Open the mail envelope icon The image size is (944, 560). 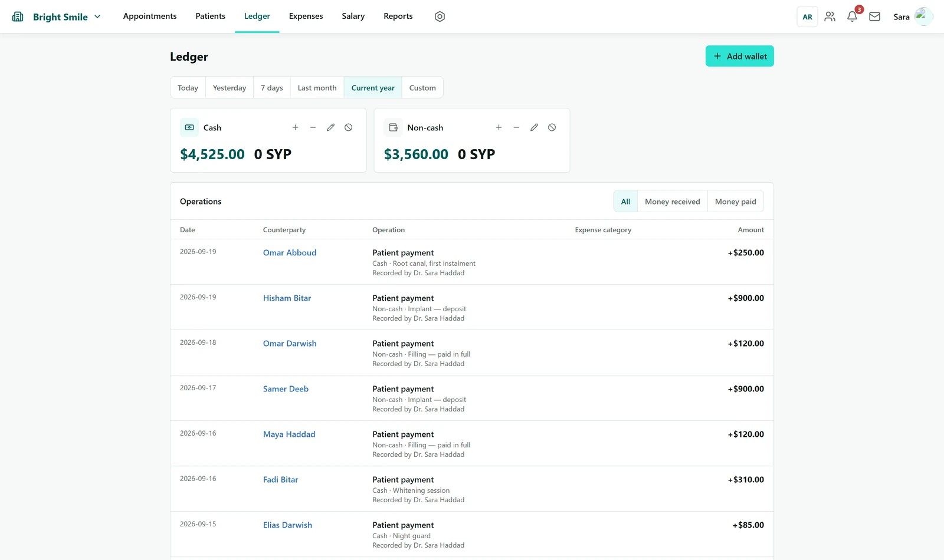[875, 17]
